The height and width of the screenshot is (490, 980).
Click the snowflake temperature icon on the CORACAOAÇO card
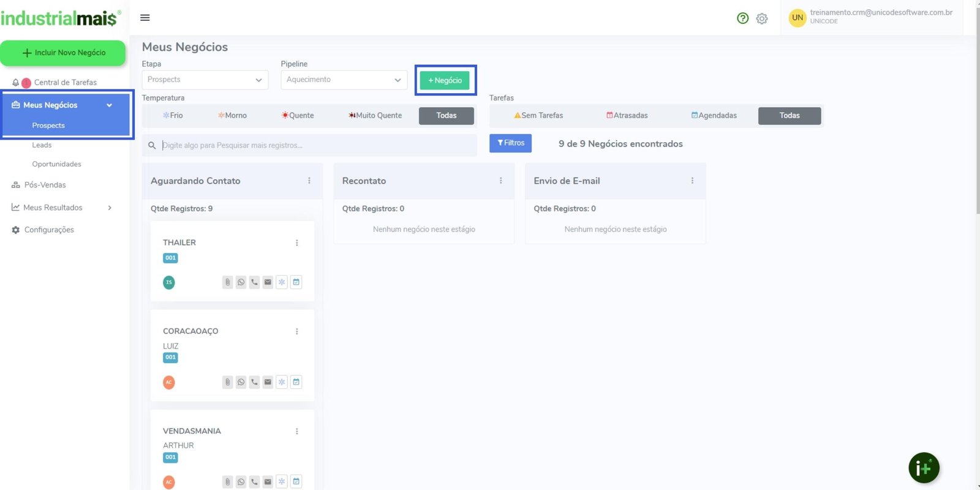click(x=282, y=382)
